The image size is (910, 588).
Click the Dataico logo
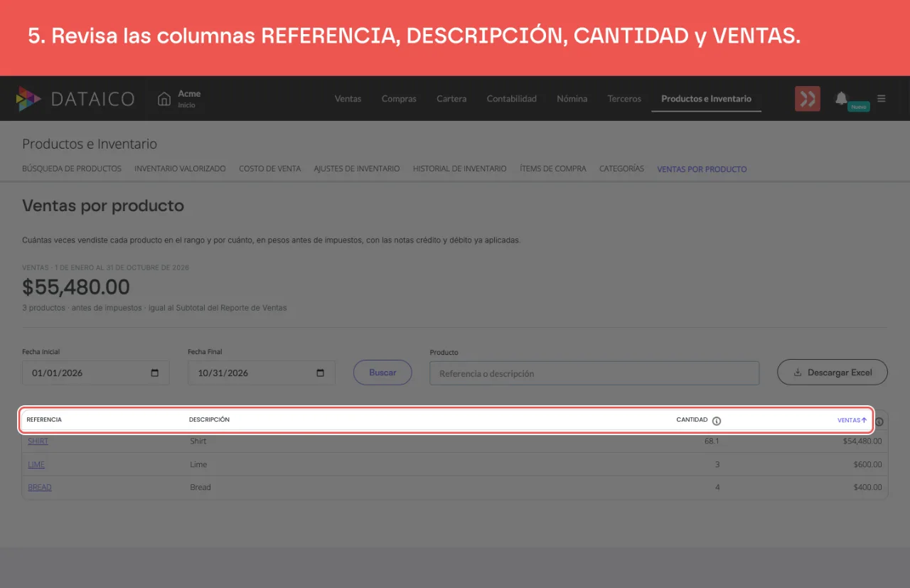[75, 99]
